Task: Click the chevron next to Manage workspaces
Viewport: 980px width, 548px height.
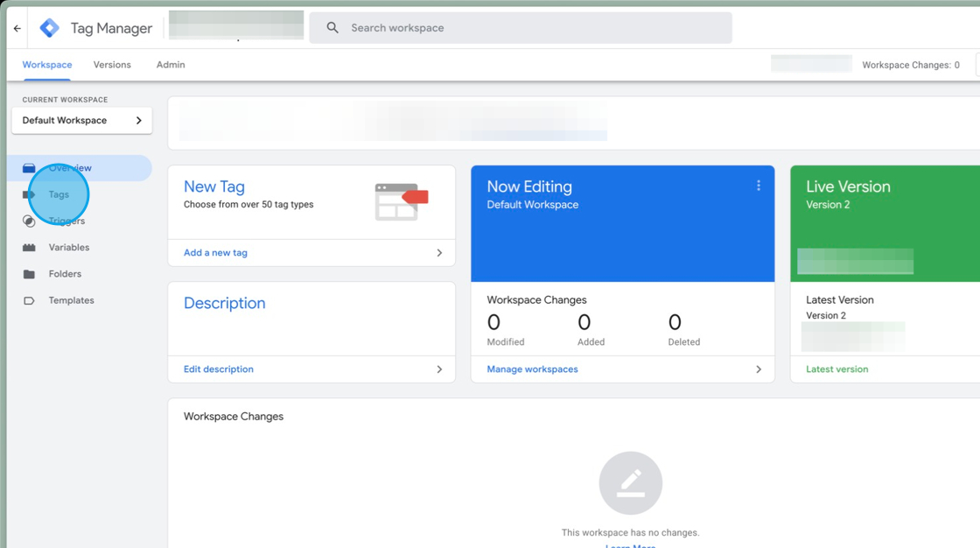Action: pos(759,369)
